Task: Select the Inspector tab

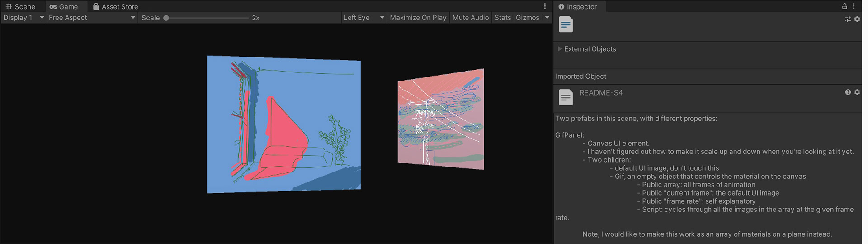Action: 577,6
